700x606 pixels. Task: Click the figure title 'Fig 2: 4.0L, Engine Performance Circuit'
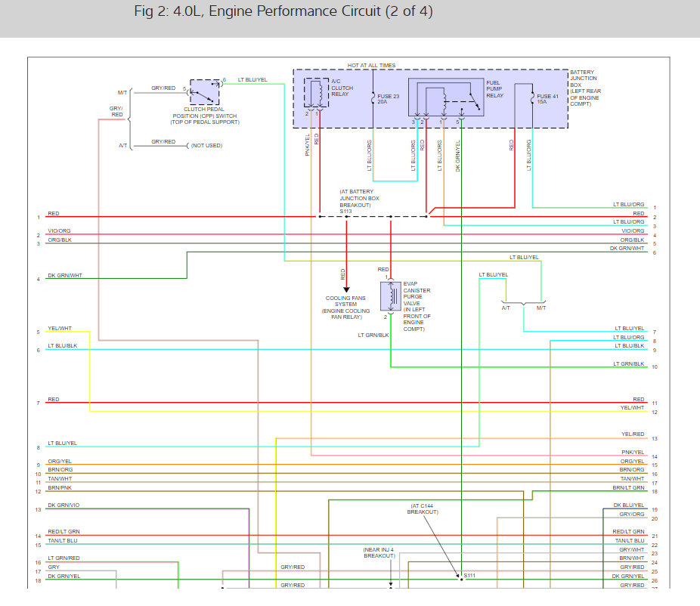(283, 11)
